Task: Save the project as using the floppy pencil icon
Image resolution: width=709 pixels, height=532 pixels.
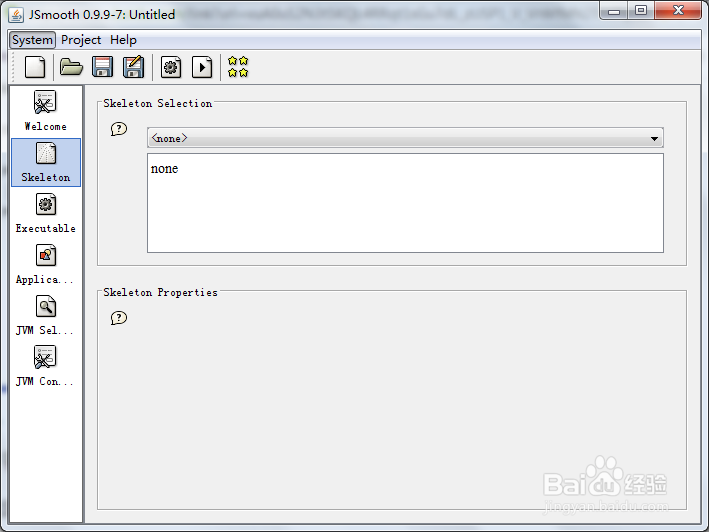Action: coord(134,67)
